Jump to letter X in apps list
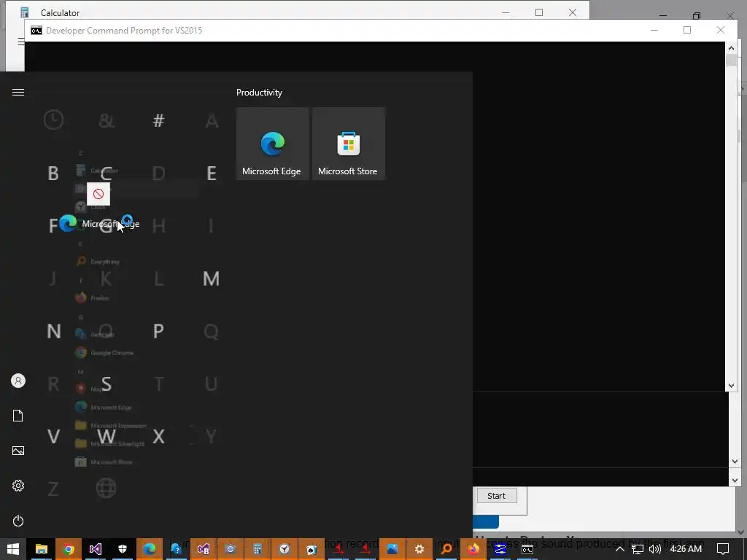The height and width of the screenshot is (560, 747). 158,437
